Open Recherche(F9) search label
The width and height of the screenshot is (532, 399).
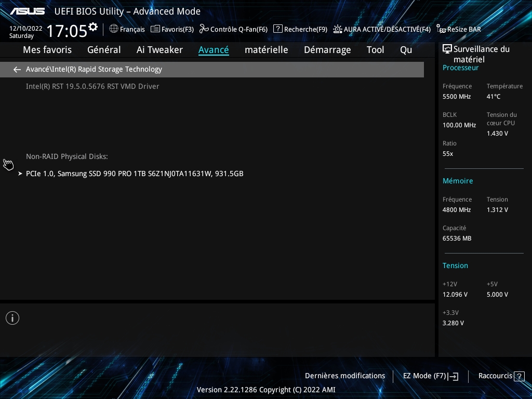pyautogui.click(x=305, y=29)
